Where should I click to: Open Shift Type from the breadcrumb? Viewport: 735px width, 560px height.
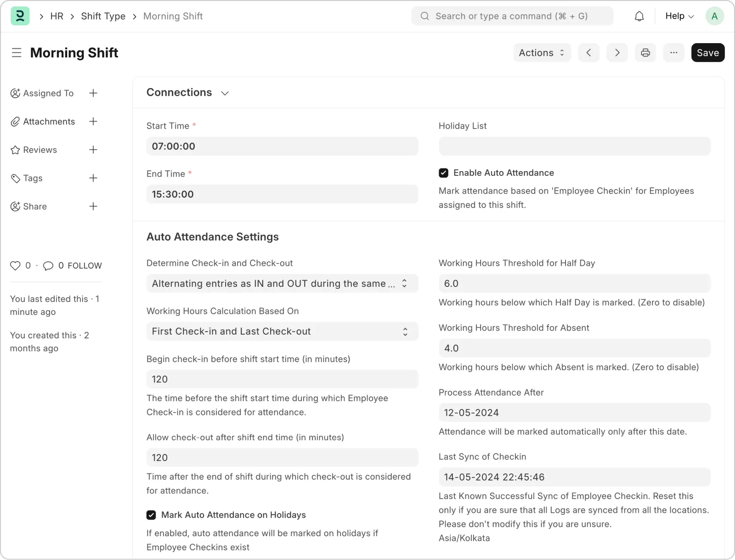coord(103,16)
